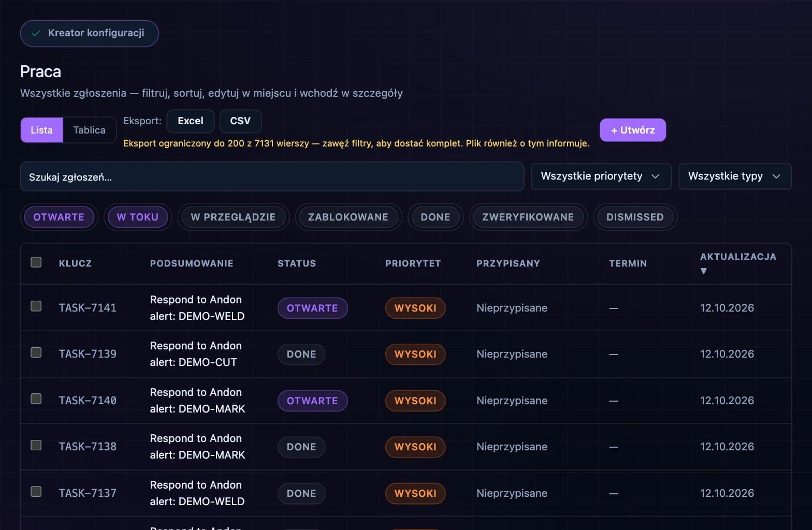The width and height of the screenshot is (812, 530).
Task: Click the 12.10.2026 date for TASK-7141
Action: [x=727, y=308]
